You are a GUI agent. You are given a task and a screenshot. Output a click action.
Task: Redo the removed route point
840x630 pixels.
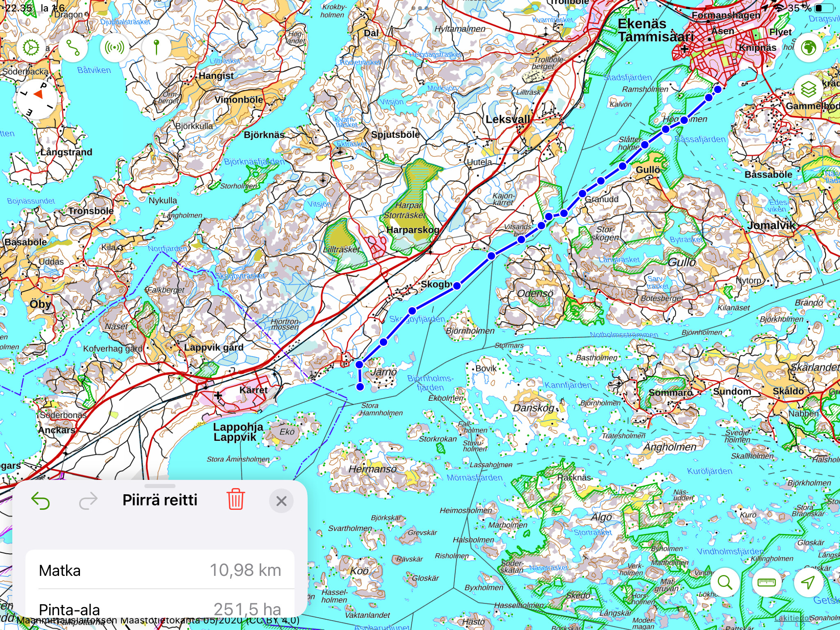88,500
